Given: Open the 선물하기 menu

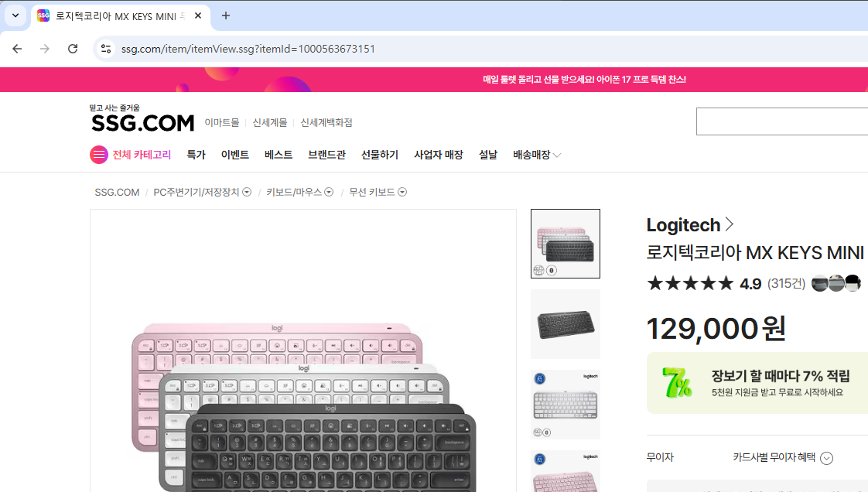Looking at the screenshot, I should [x=380, y=155].
